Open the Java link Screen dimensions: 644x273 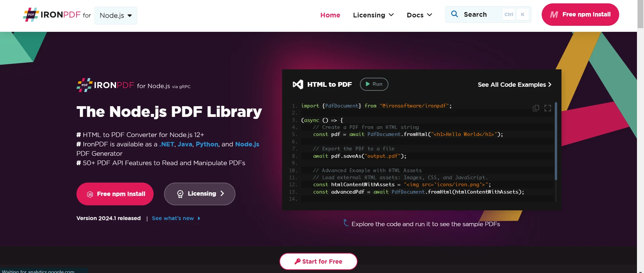click(x=185, y=144)
